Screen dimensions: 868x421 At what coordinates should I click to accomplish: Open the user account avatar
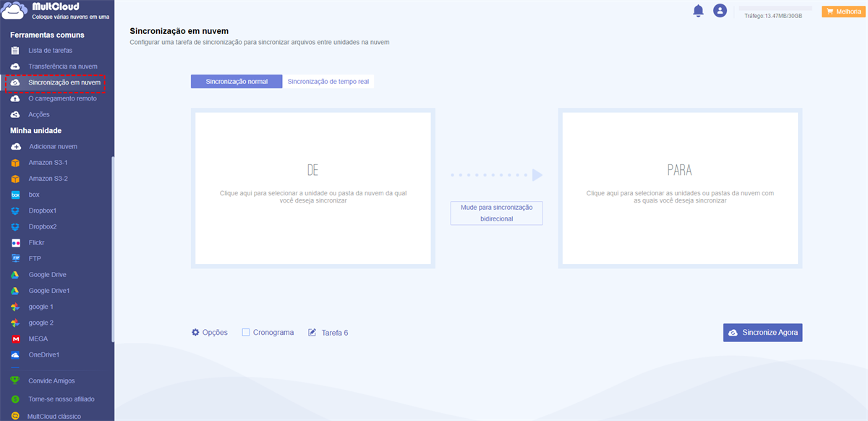click(720, 11)
